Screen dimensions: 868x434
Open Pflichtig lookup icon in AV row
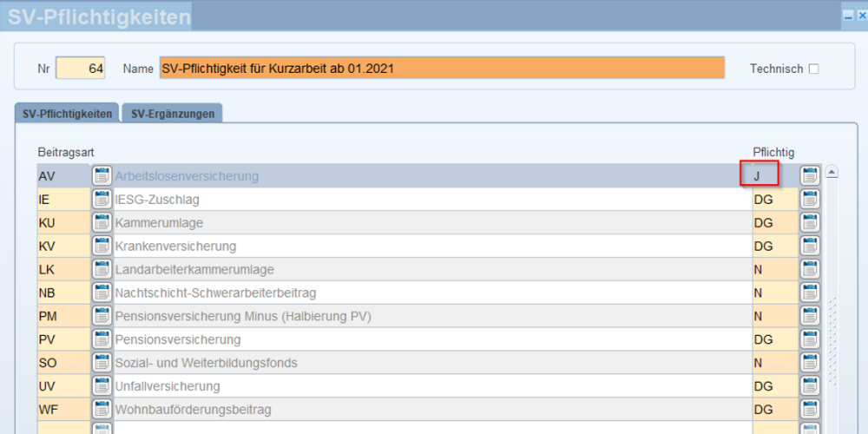pos(809,176)
